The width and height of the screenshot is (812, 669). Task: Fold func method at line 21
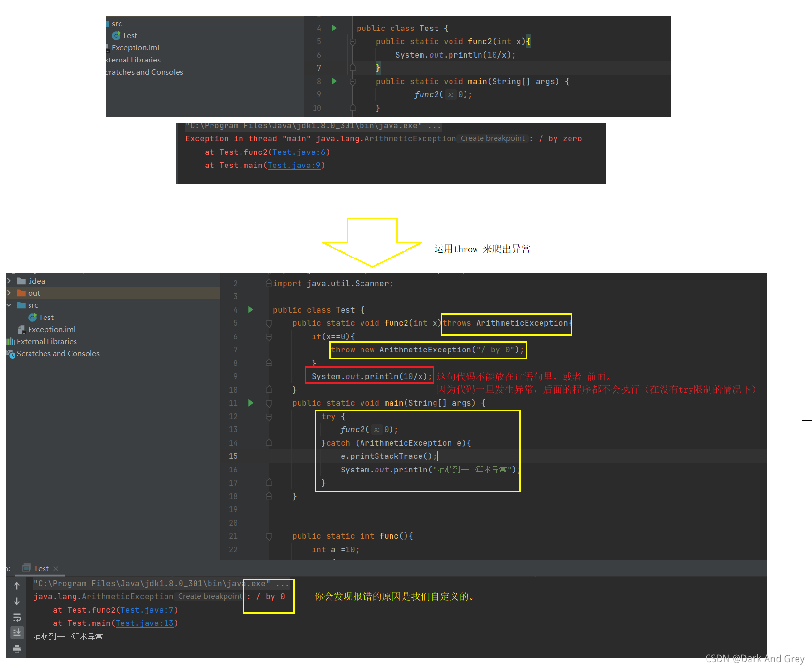(x=269, y=536)
